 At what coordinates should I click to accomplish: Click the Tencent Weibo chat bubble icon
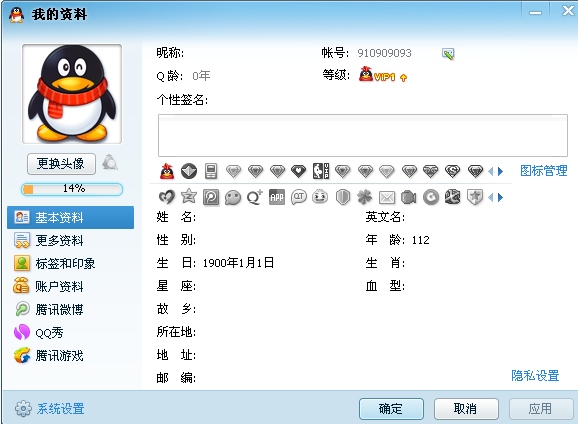[233, 197]
